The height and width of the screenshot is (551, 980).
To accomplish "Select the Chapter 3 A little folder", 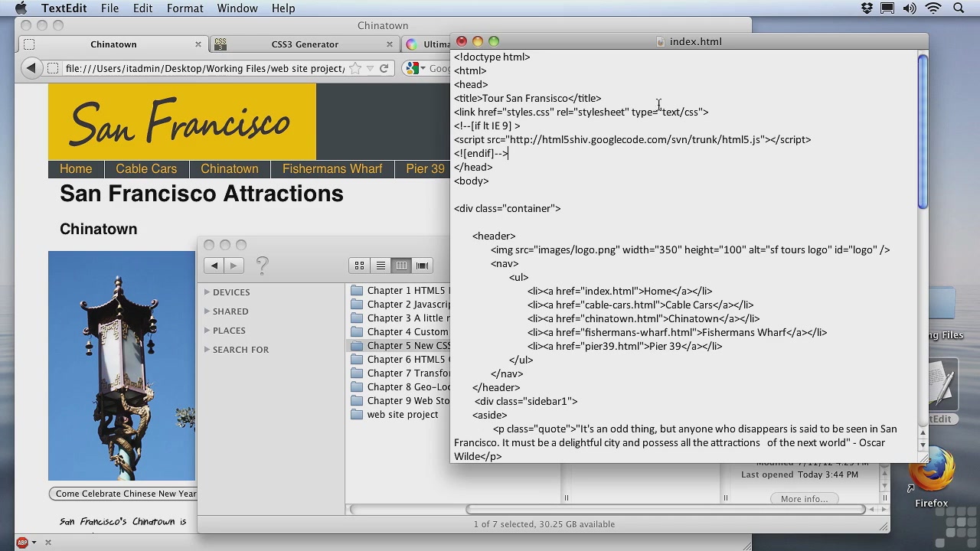I will click(x=400, y=318).
